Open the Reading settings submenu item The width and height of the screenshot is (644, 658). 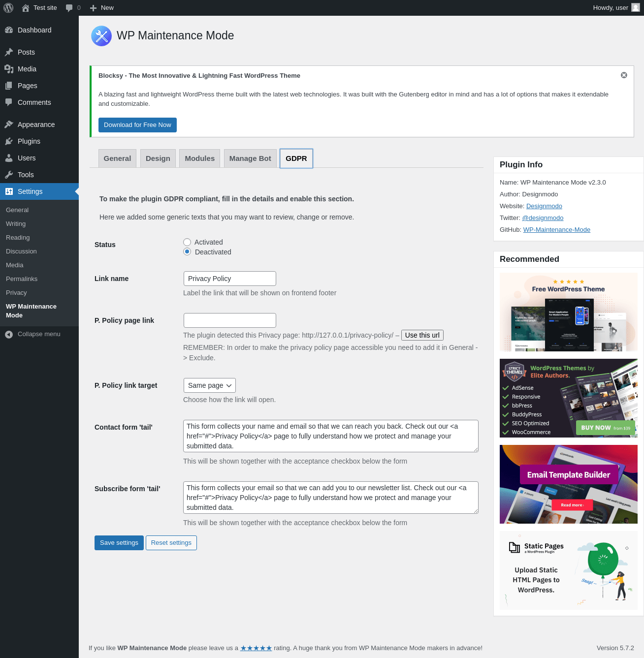(x=18, y=238)
